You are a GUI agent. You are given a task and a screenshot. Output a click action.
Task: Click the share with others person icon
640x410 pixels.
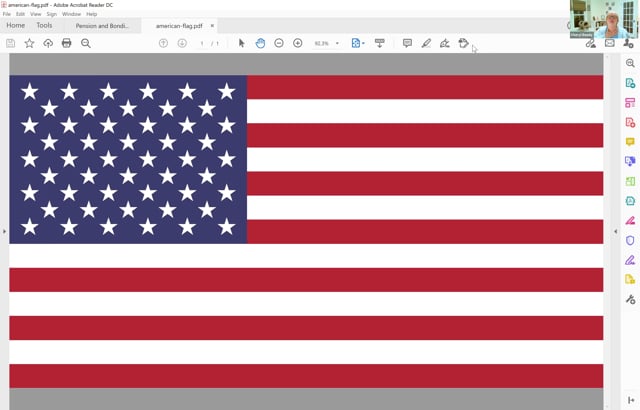click(x=629, y=43)
